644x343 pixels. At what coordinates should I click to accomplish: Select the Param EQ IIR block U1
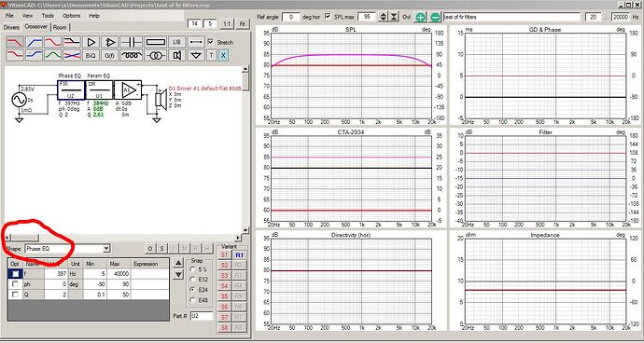[99, 89]
